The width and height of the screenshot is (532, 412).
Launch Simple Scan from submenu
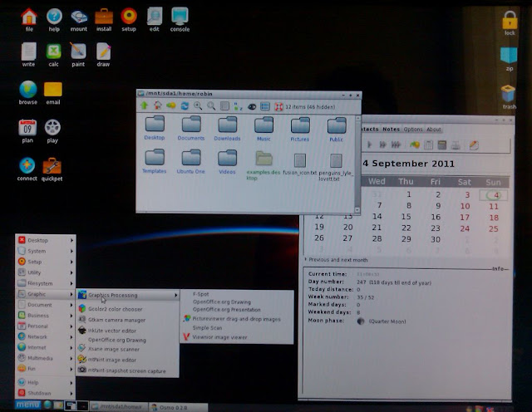coord(236,328)
